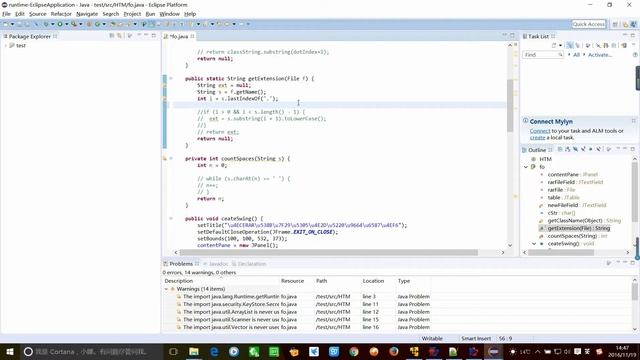The width and height of the screenshot is (640, 360).
Task: Switch to the Java perspective icon
Action: pyautogui.click(x=625, y=24)
